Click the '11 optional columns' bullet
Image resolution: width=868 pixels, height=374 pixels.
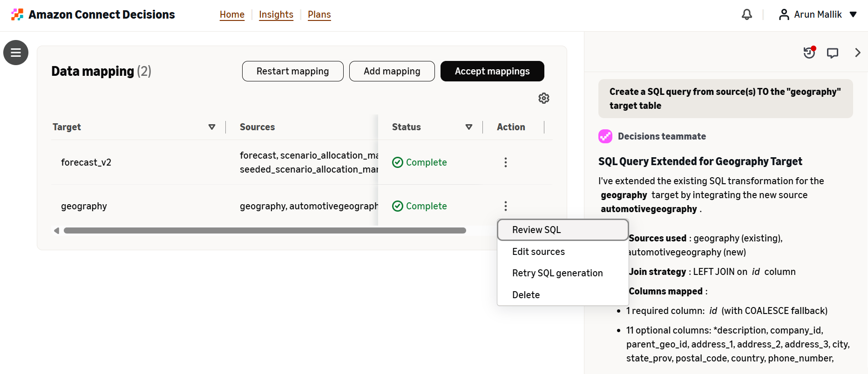tap(738, 344)
